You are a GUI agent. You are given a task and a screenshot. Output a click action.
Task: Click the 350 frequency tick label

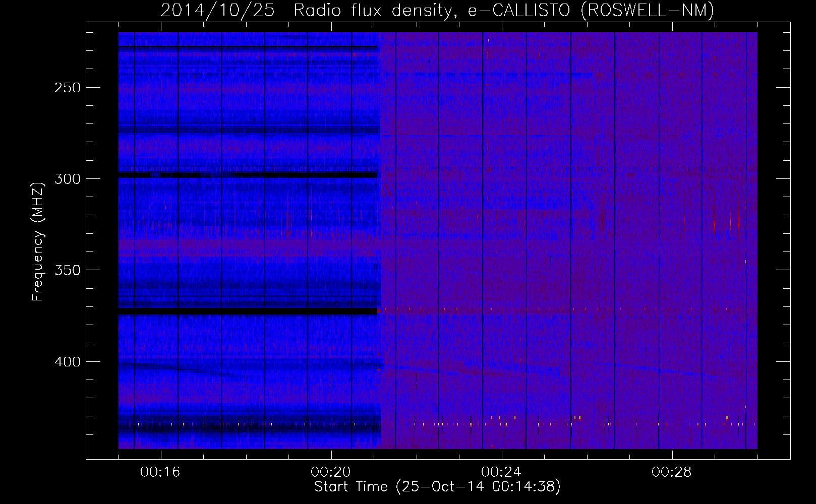tap(68, 271)
